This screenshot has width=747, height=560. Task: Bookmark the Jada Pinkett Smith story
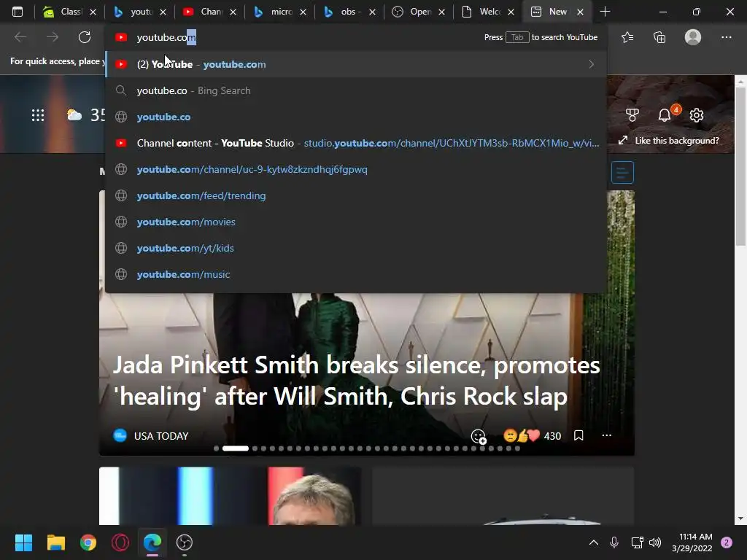[x=578, y=435]
